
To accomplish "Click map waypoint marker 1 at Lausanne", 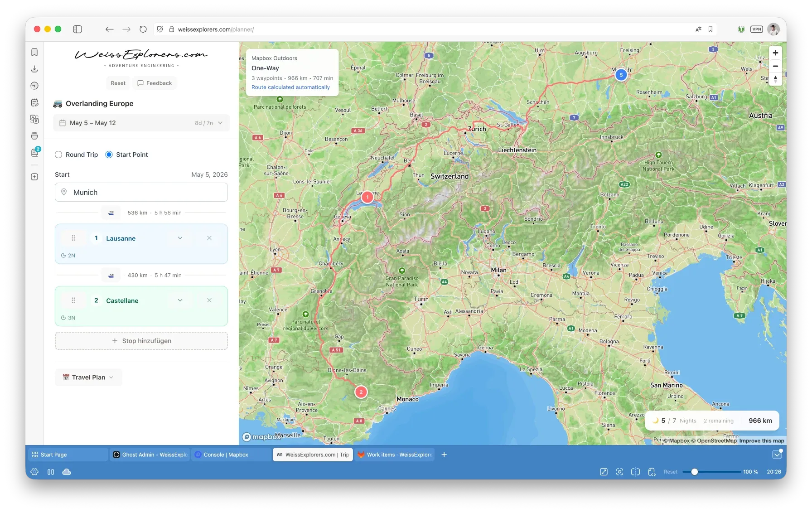I will (x=367, y=197).
